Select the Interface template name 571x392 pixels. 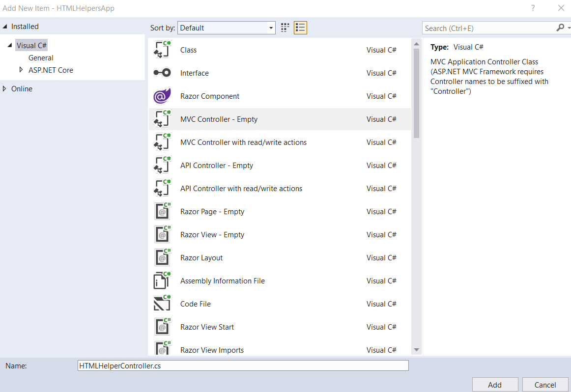click(x=195, y=73)
